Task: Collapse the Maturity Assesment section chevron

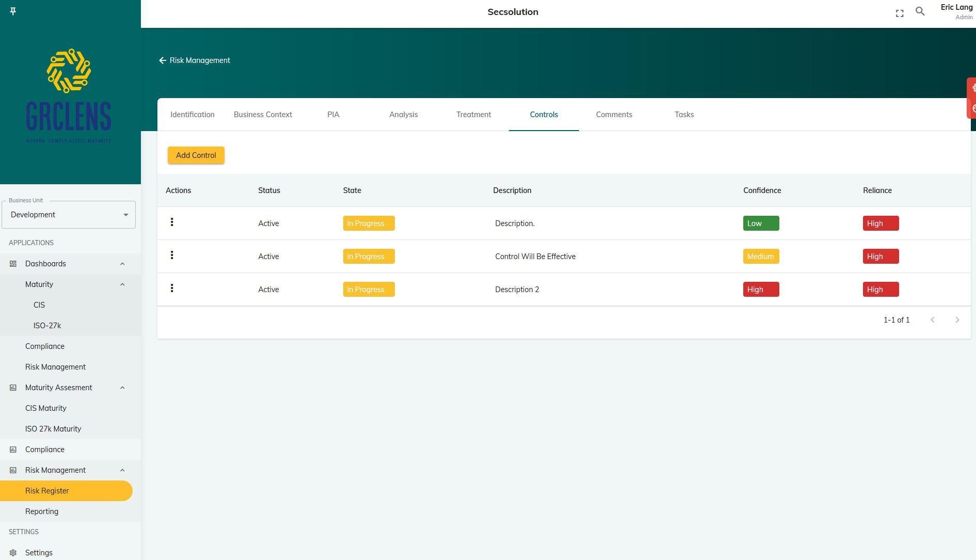Action: pyautogui.click(x=122, y=388)
